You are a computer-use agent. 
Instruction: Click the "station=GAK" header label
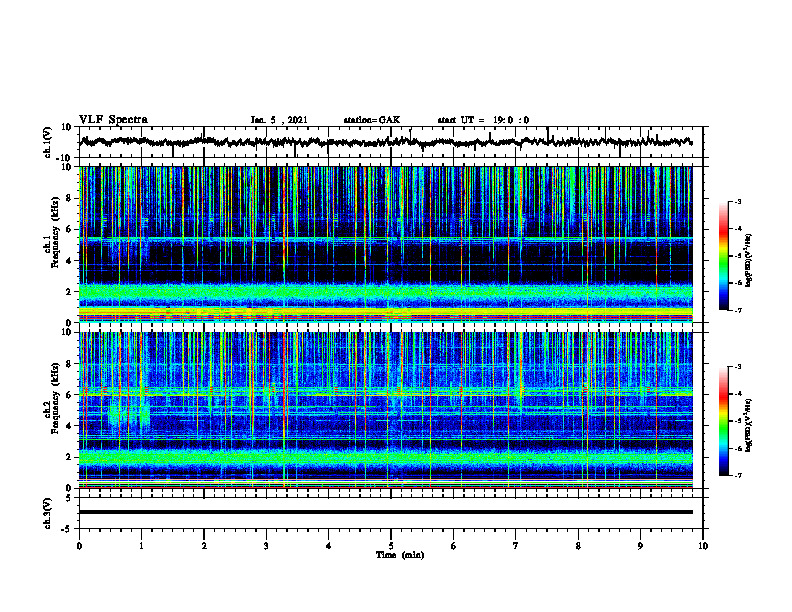coord(372,120)
